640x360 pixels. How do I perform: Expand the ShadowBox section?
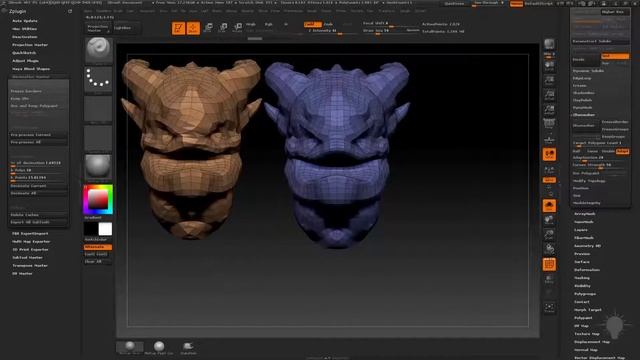pos(584,93)
